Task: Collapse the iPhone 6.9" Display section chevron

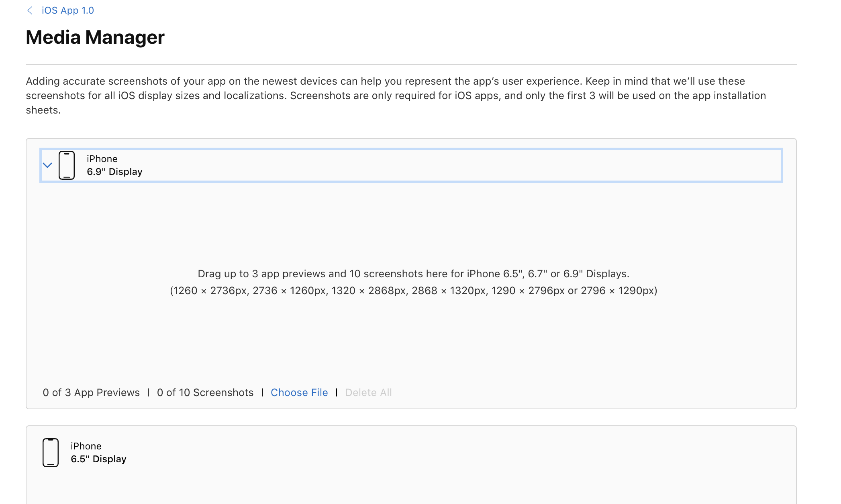Action: [x=47, y=165]
